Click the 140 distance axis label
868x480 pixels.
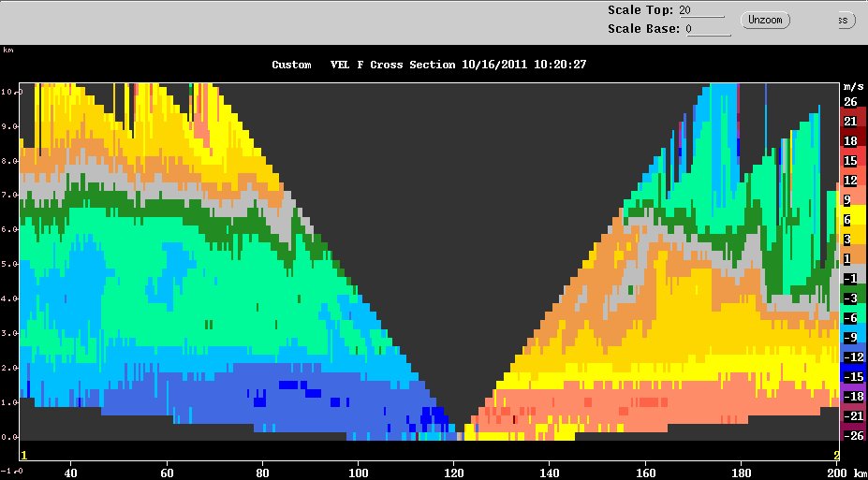point(549,473)
